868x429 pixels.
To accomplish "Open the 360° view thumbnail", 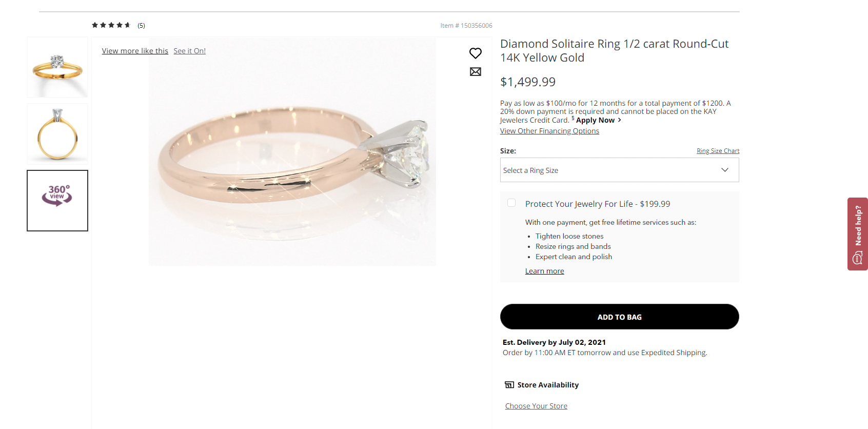I will 57,201.
